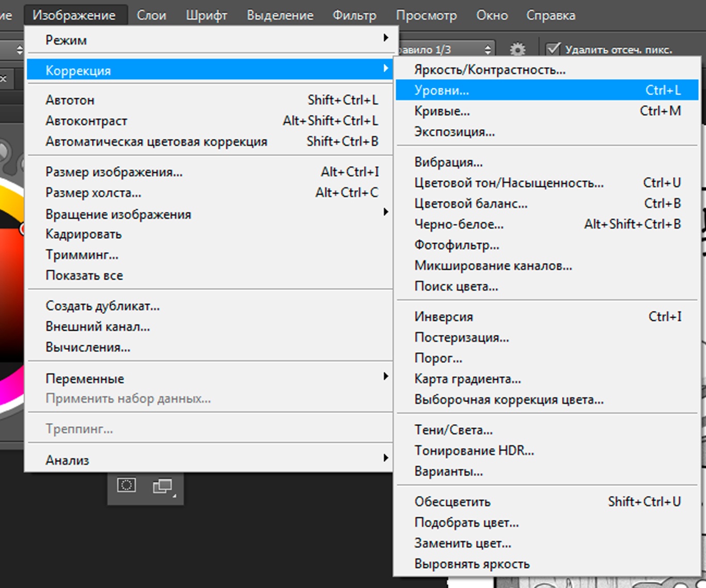Expand Вращение изображения submenu

pos(210,213)
